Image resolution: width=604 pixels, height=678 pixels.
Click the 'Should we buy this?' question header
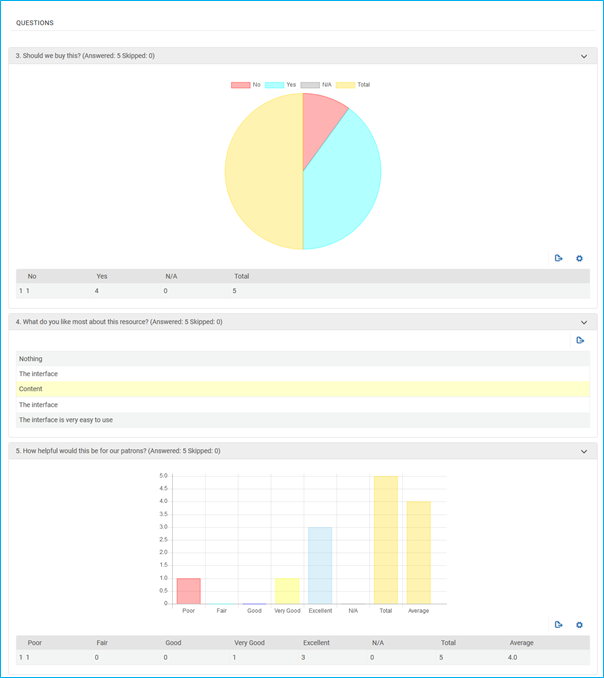point(85,56)
